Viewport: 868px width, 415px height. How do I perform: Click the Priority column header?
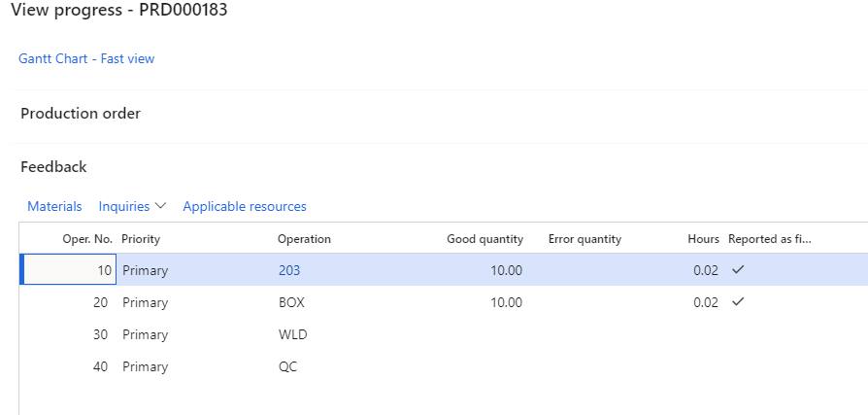141,239
